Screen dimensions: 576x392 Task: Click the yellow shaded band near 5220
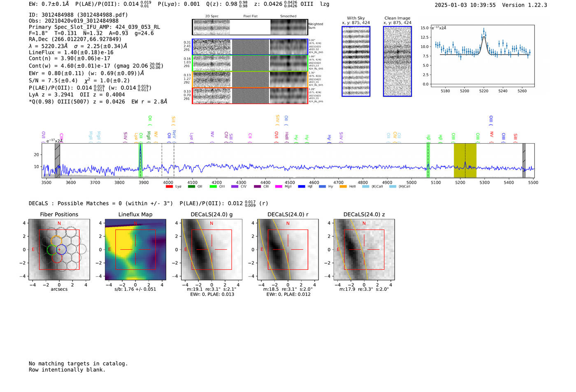465,160
